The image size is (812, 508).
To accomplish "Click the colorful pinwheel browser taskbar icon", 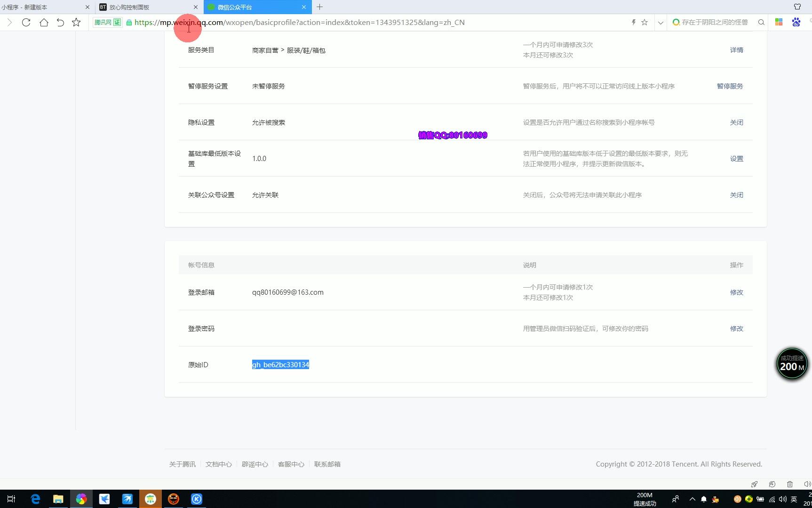I will click(81, 499).
